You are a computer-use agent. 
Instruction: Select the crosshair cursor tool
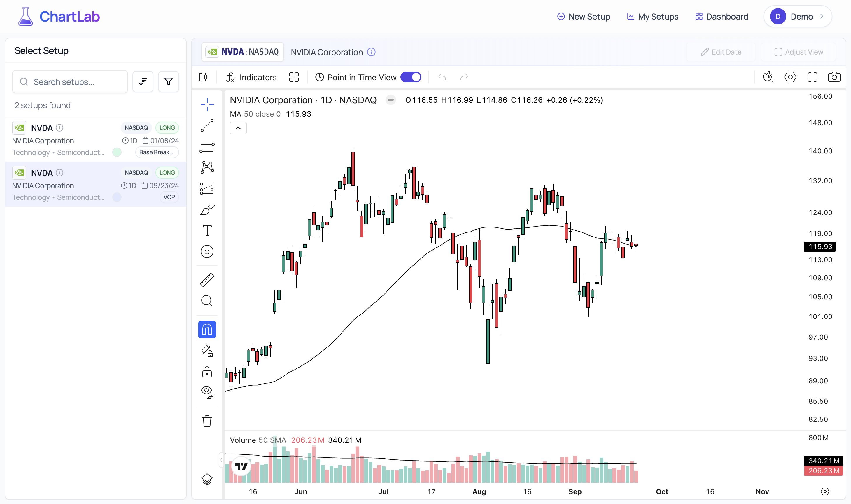(207, 104)
